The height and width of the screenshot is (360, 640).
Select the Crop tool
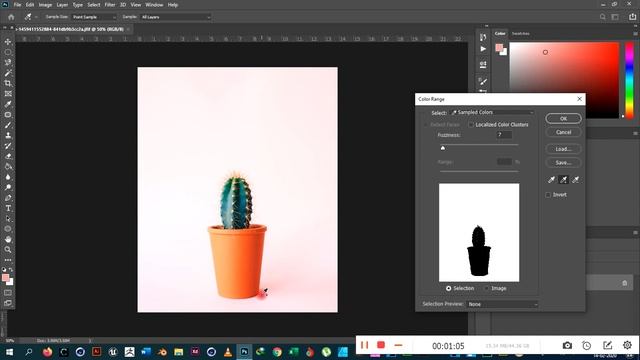pos(8,83)
